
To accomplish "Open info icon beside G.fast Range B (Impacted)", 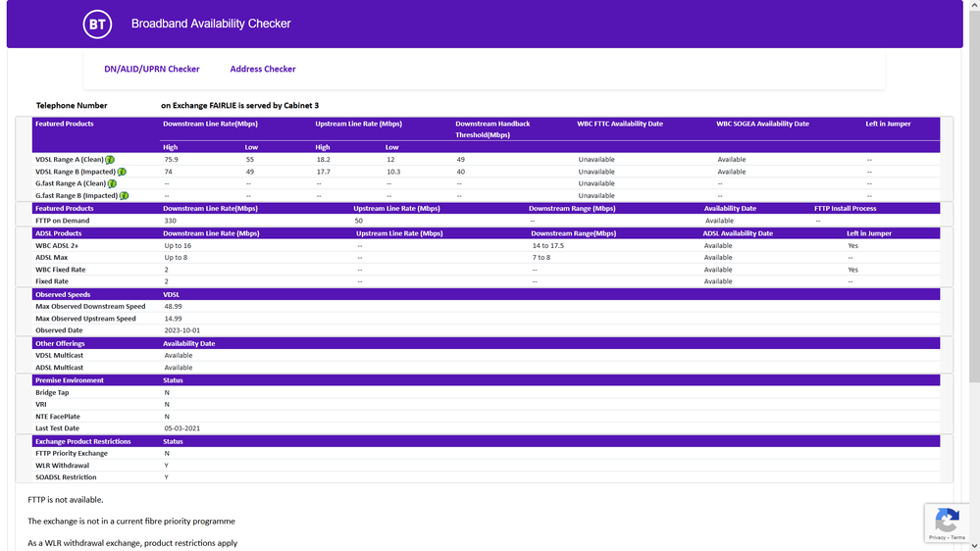I will pos(124,195).
